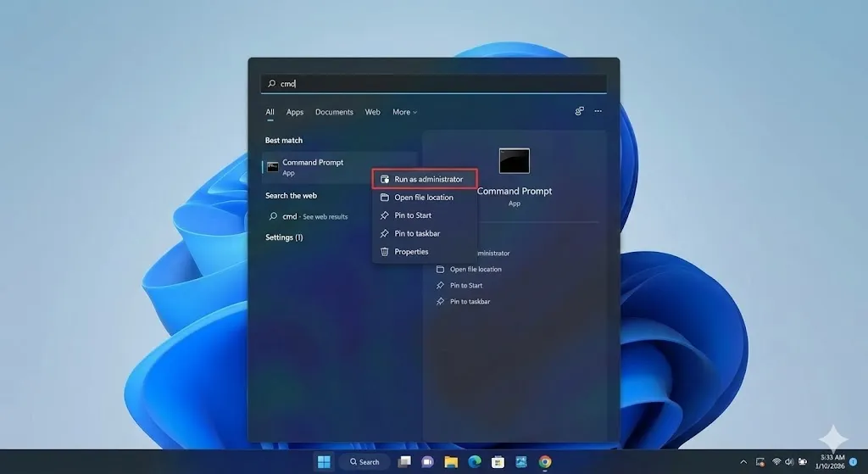This screenshot has height=474, width=868.
Task: Click the large Command Prompt preview icon
Action: [x=515, y=161]
